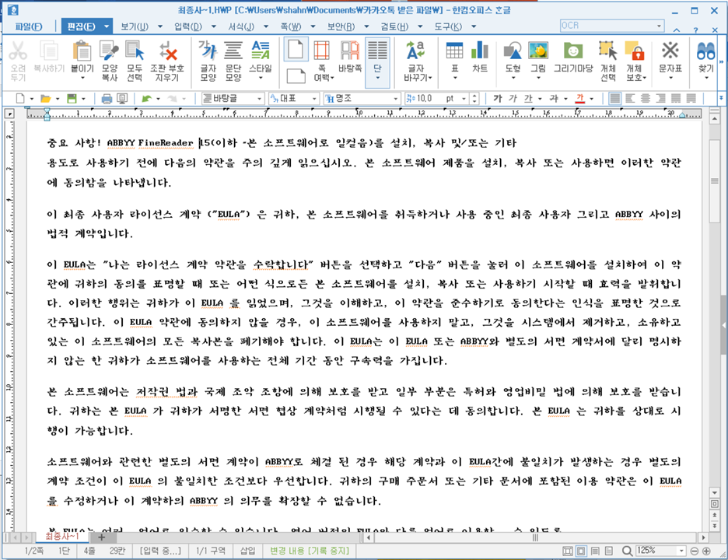Image resolution: width=728 pixels, height=560 pixels.
Task: Toggle bold (진하게) formatting
Action: [x=497, y=99]
